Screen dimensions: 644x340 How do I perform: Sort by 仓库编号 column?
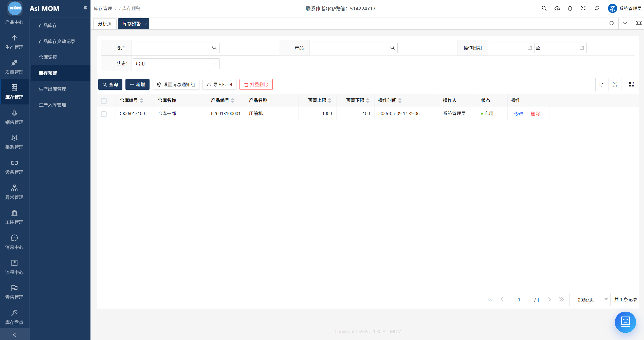click(x=141, y=100)
